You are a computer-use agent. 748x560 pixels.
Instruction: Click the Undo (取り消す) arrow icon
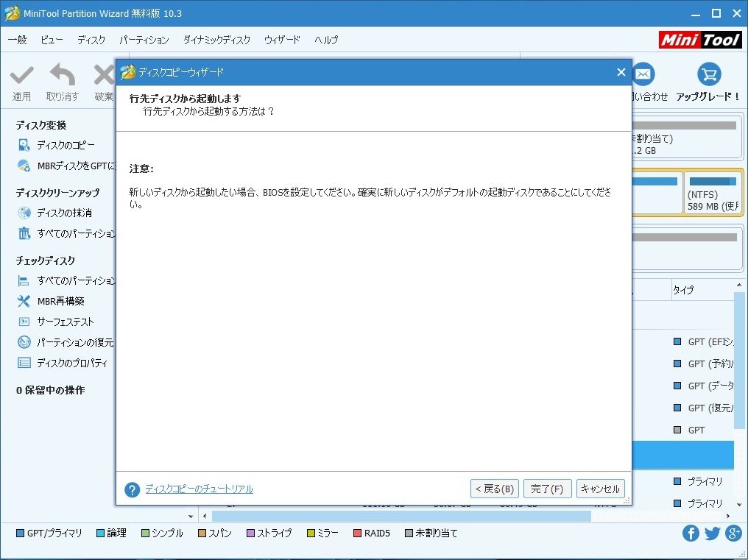(62, 76)
